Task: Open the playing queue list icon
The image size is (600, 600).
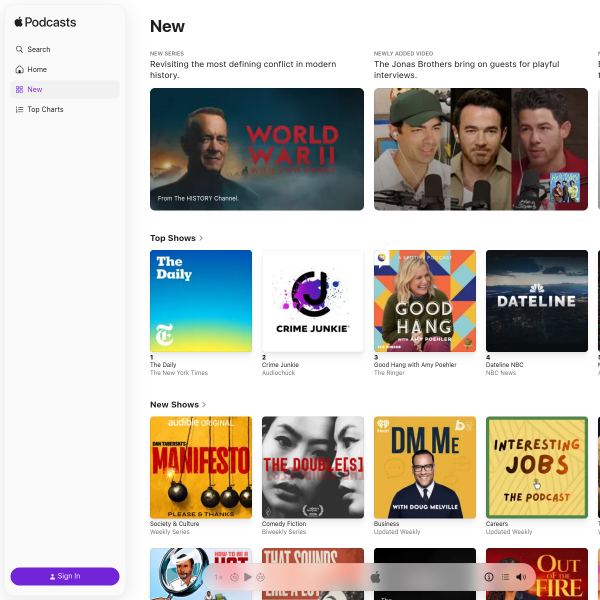Action: pyautogui.click(x=505, y=577)
